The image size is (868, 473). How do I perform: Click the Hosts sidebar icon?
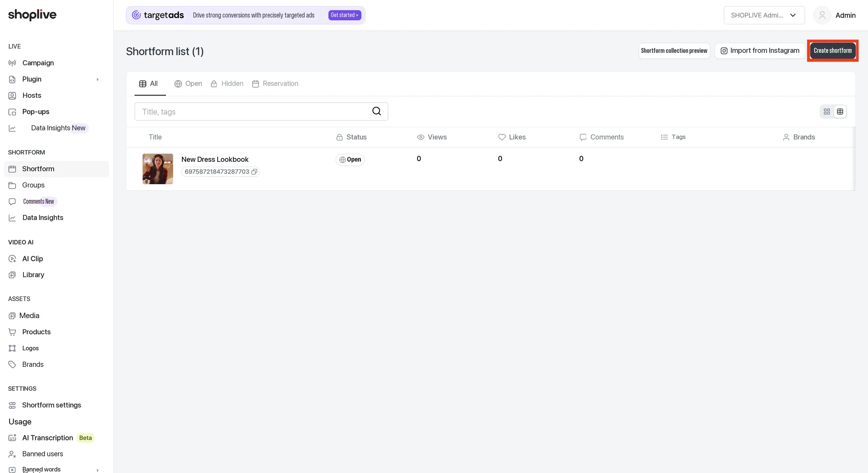pos(12,96)
